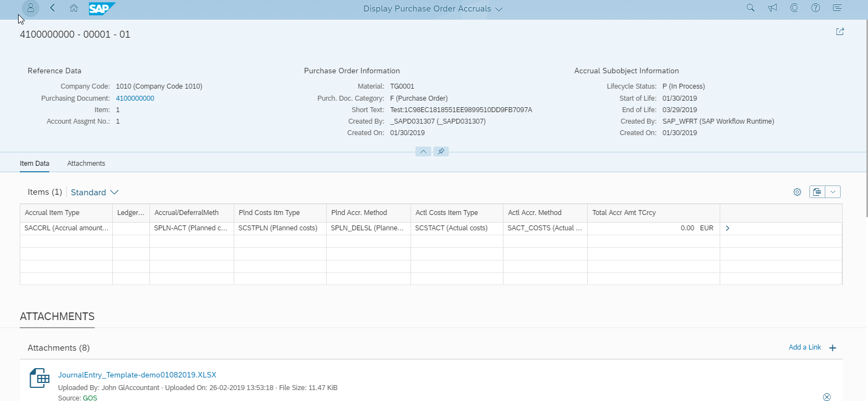This screenshot has width=868, height=401.
Task: Click Accrual/DeferralMeth column header
Action: tap(192, 213)
